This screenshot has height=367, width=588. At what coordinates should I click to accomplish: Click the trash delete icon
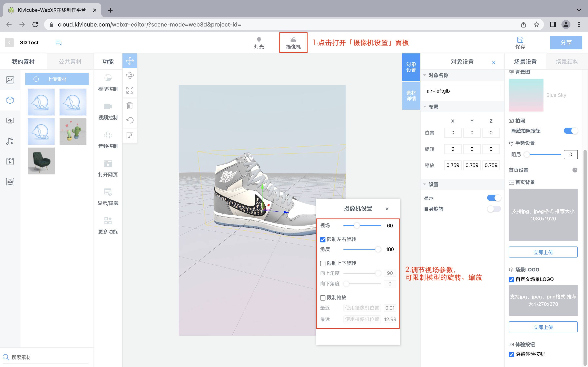coord(130,105)
